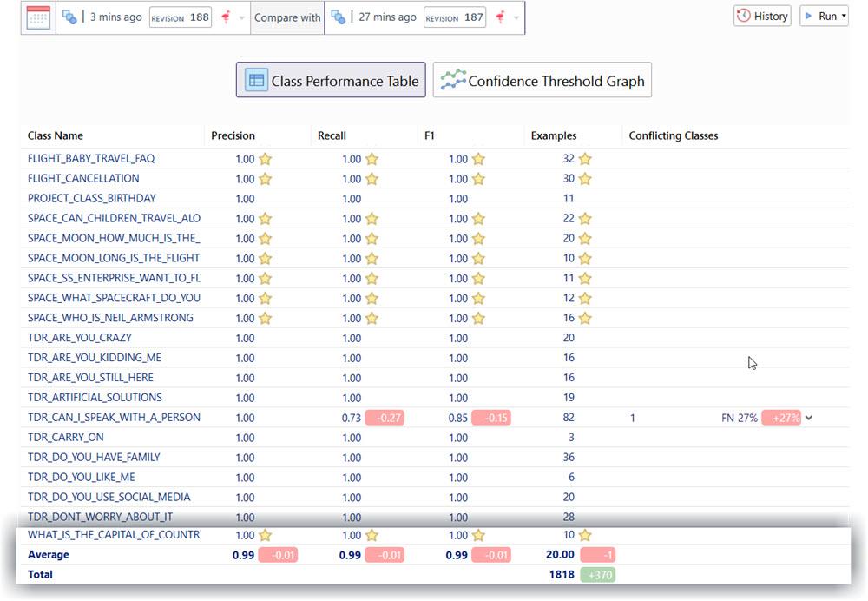Viewport: 868px width, 601px height.
Task: Open the History panel
Action: pos(762,17)
